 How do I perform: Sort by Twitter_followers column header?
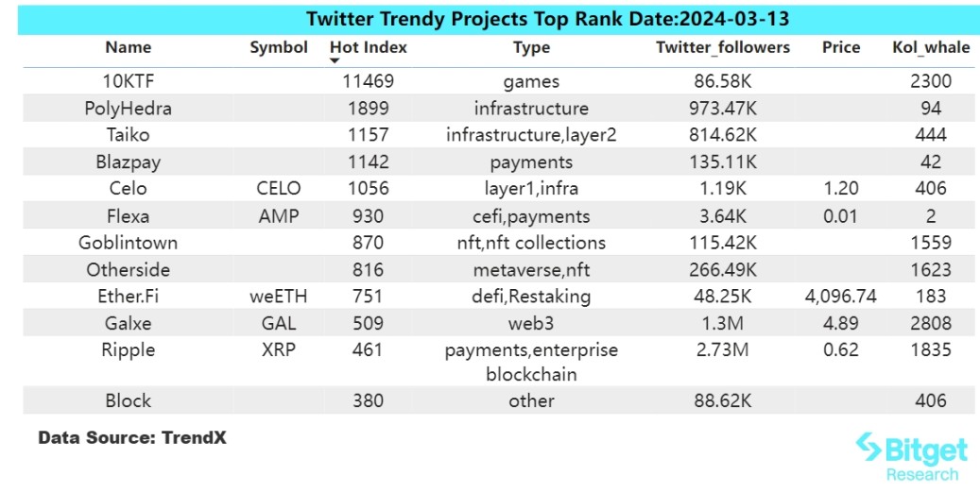click(x=723, y=47)
